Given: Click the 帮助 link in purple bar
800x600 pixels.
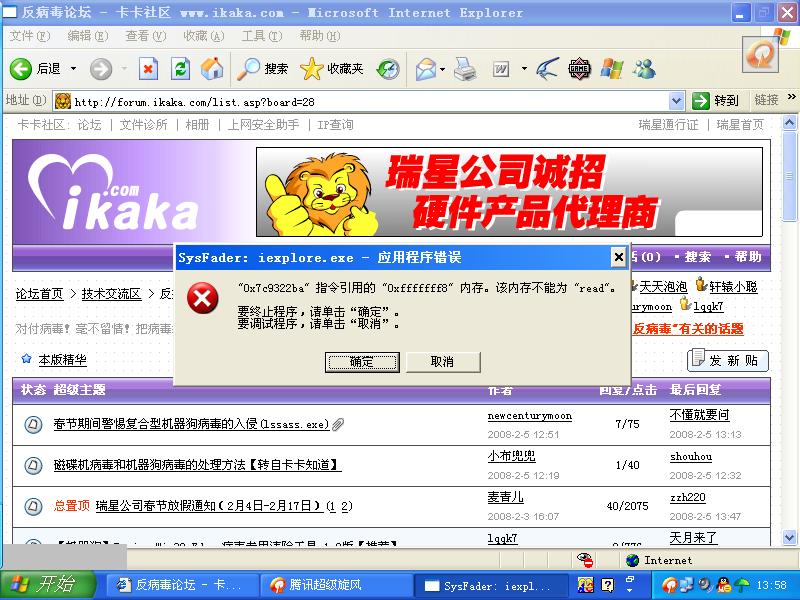Looking at the screenshot, I should pyautogui.click(x=748, y=257).
